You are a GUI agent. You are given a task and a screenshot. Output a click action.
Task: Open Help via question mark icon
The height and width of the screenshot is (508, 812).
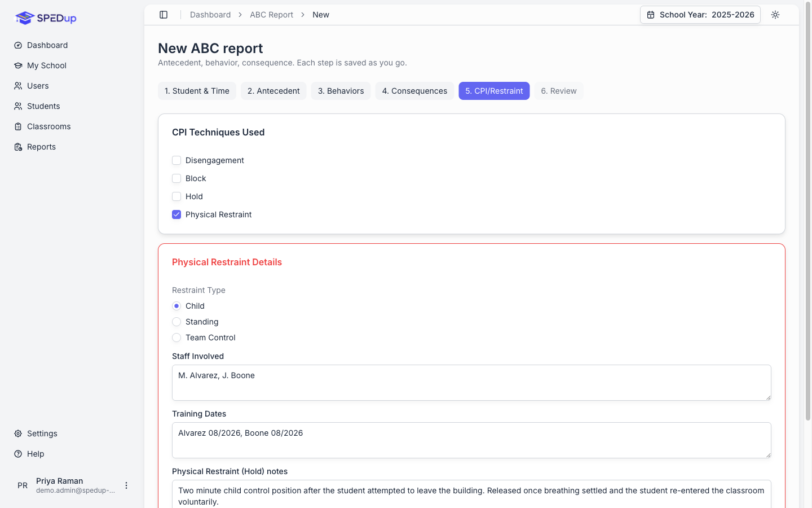(18, 454)
